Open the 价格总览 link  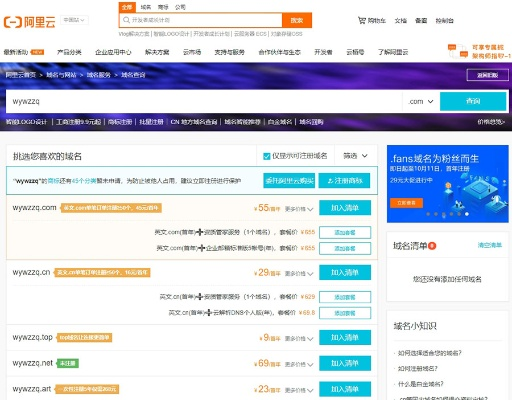[x=491, y=122]
